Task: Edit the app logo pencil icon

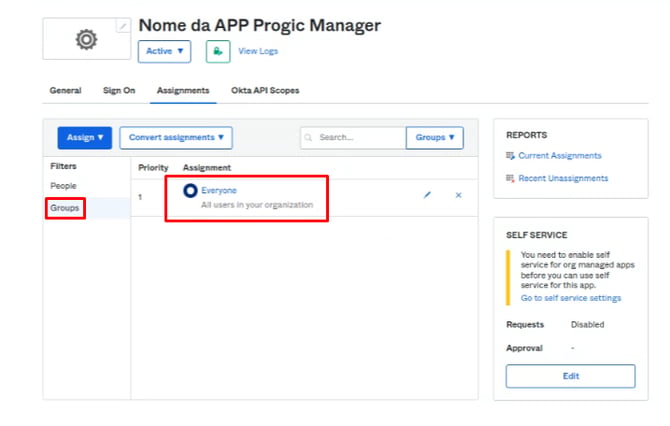Action: click(x=123, y=26)
